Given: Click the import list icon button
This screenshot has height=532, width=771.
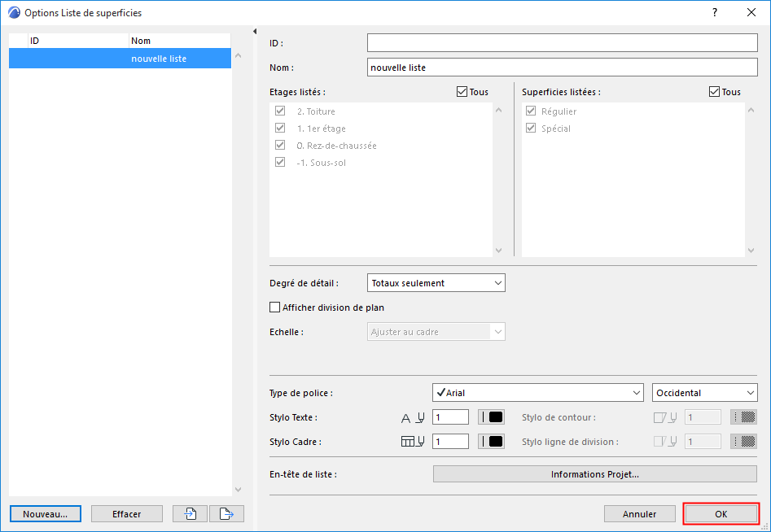Looking at the screenshot, I should point(190,514).
